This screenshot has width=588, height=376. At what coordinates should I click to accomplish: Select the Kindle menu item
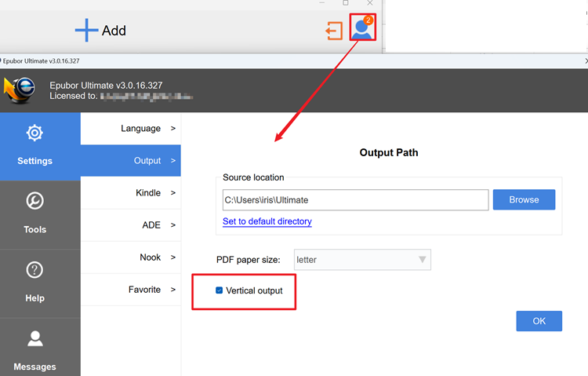point(130,192)
